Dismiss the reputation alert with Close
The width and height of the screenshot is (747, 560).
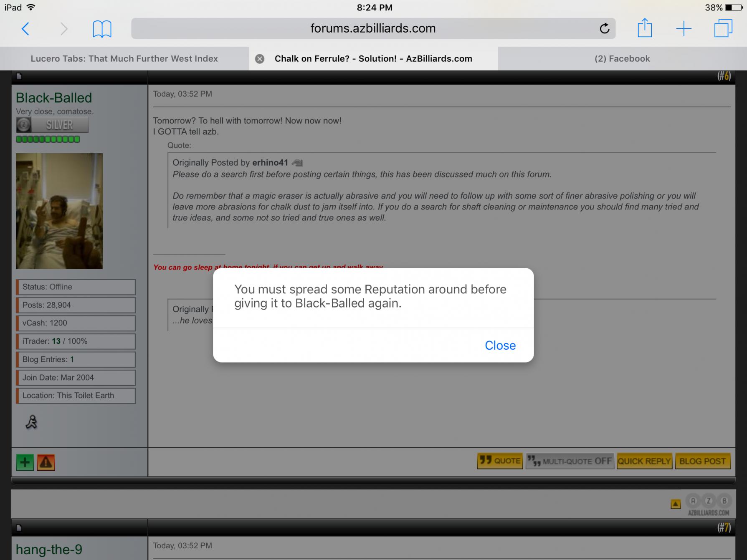coord(500,346)
